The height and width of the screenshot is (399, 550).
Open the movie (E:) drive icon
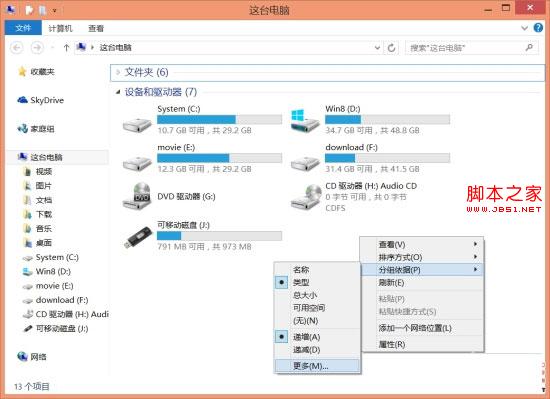pyautogui.click(x=137, y=163)
